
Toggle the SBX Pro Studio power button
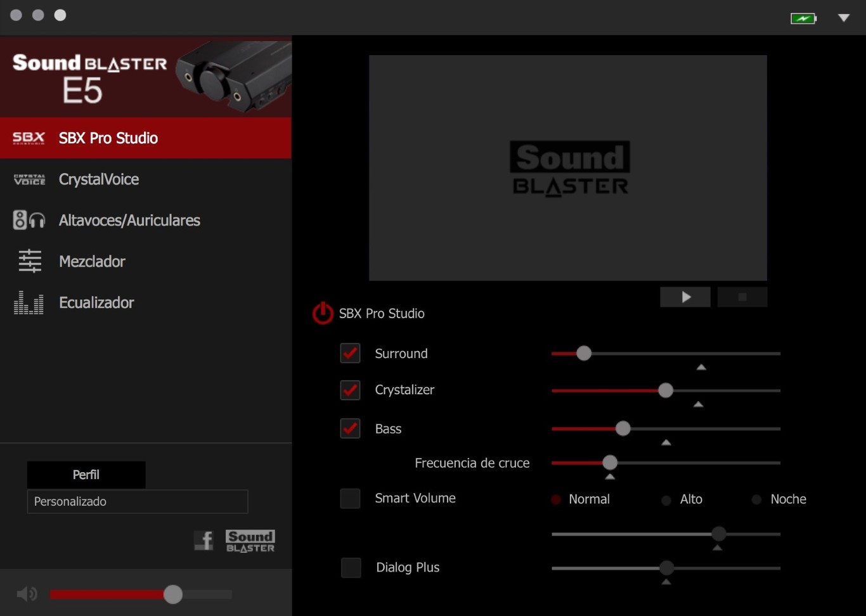323,313
